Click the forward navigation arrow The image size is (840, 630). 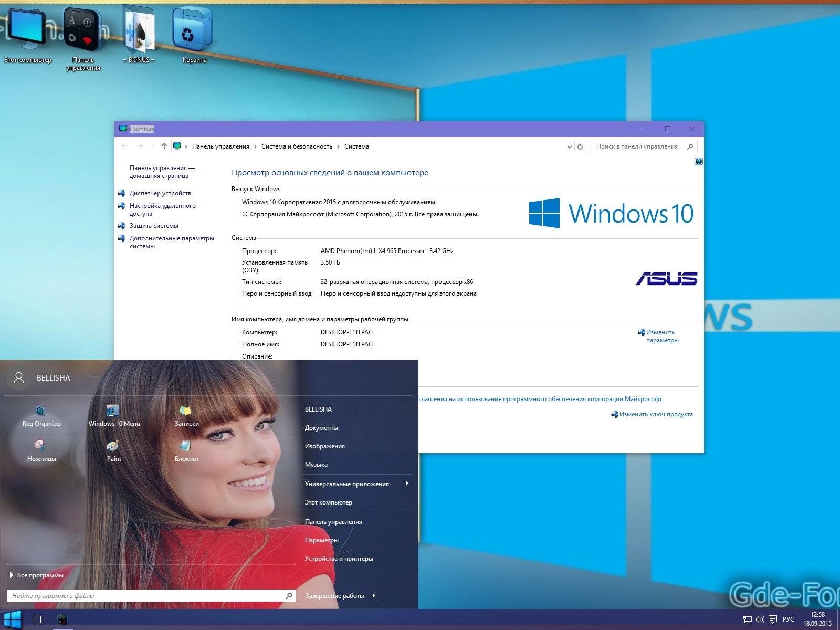[140, 146]
